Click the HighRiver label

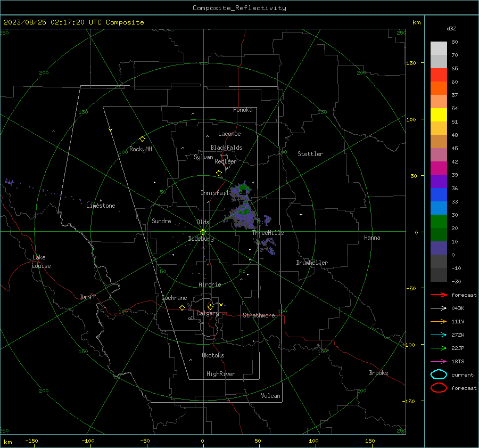coord(221,374)
